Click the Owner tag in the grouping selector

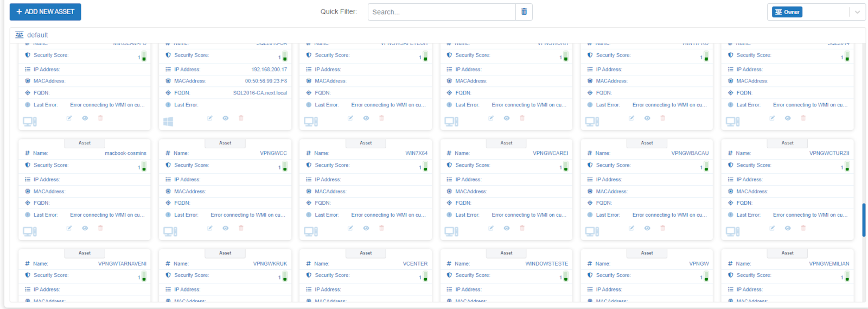coord(787,12)
